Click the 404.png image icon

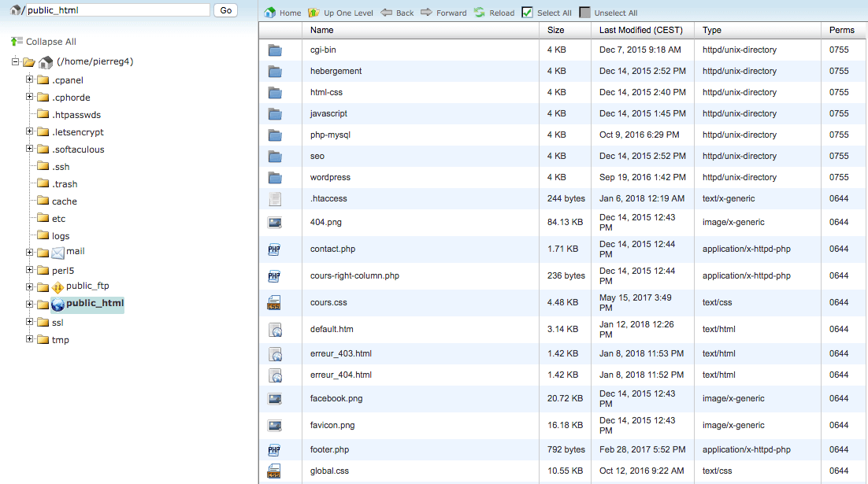(275, 223)
